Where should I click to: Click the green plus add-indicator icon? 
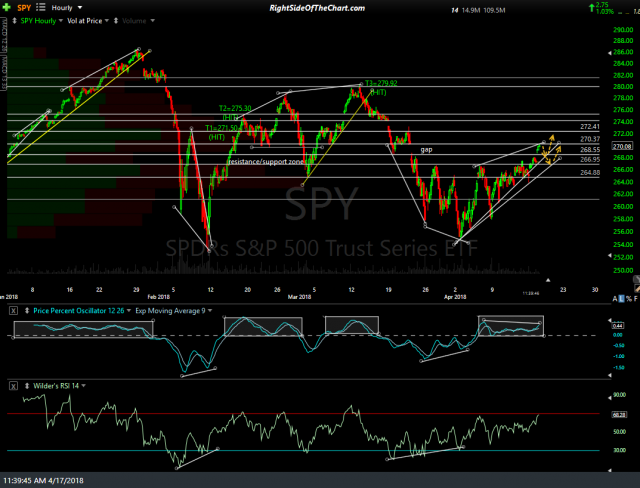(6, 7)
